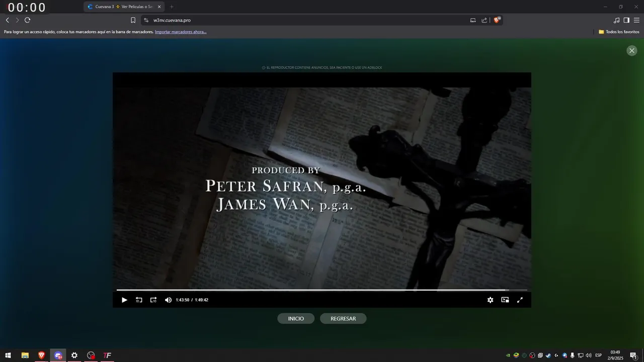Image resolution: width=644 pixels, height=362 pixels.
Task: Rewind the video 10 seconds
Action: point(139,300)
